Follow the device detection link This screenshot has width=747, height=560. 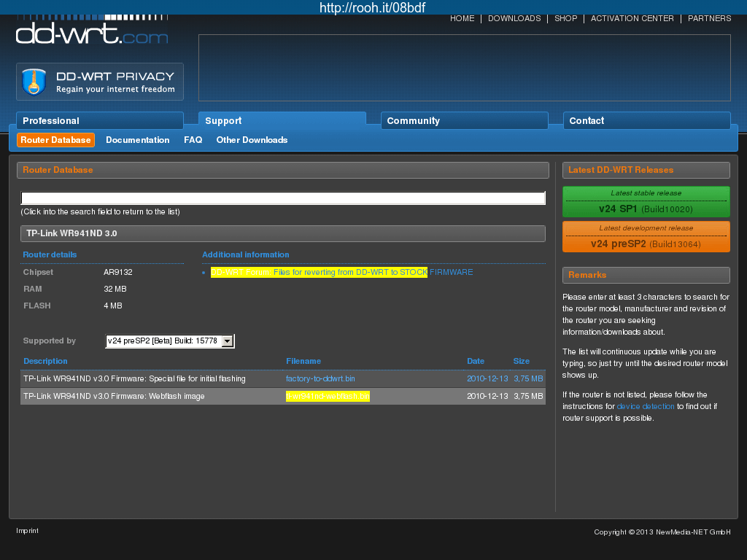point(645,406)
